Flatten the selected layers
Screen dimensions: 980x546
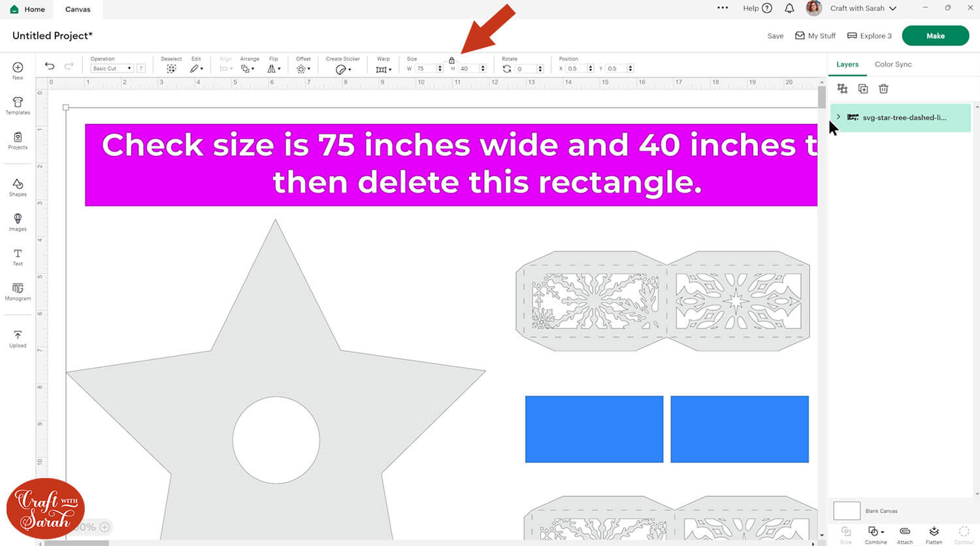pos(934,533)
